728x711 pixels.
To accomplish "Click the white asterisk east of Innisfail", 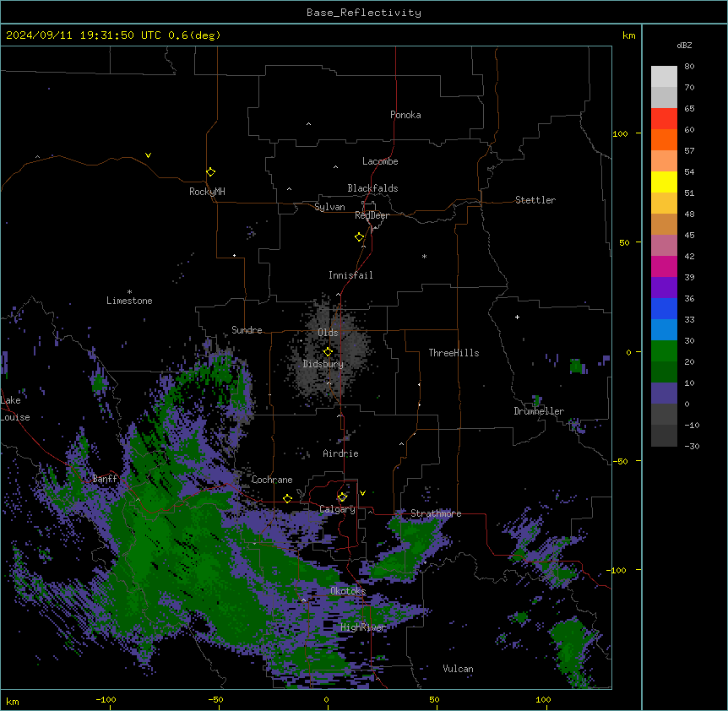I will [424, 256].
